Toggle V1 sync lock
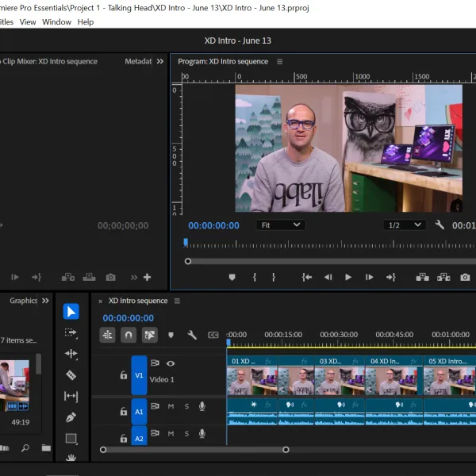476x476 pixels. [x=155, y=363]
